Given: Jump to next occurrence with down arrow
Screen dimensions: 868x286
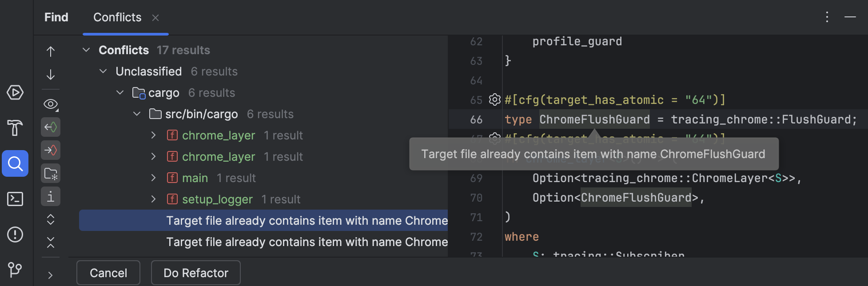Looking at the screenshot, I should tap(51, 75).
